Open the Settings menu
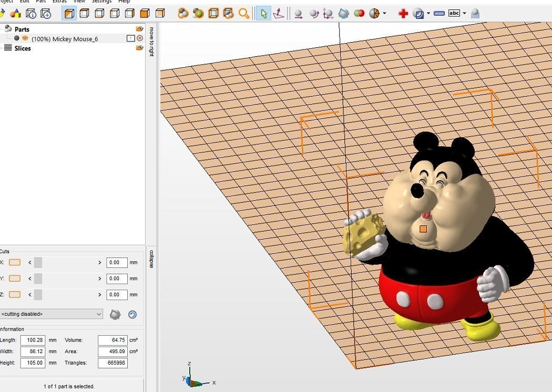 pos(102,2)
